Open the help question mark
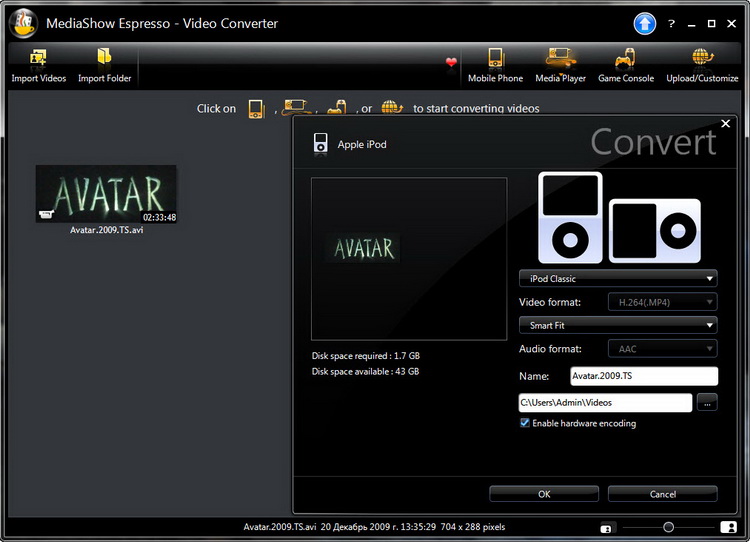Viewport: 750px width, 542px height. tap(671, 23)
